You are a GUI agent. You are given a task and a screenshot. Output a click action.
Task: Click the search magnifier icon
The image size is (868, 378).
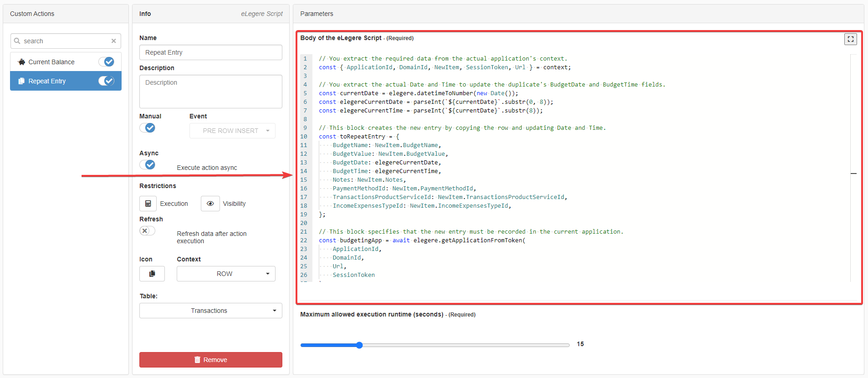17,41
